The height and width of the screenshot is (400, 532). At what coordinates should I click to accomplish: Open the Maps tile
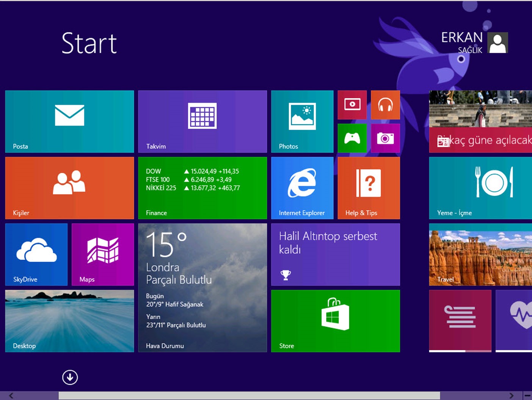pos(103,254)
